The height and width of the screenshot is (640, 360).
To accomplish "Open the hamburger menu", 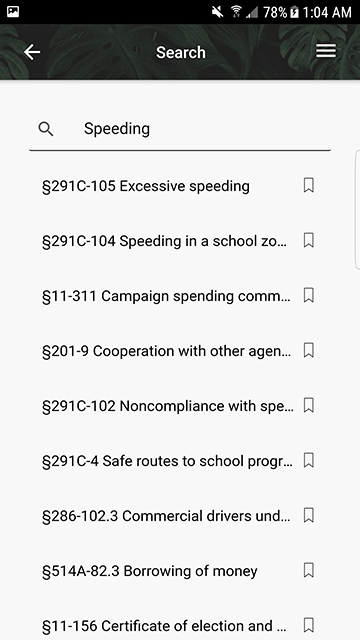I will click(x=326, y=51).
